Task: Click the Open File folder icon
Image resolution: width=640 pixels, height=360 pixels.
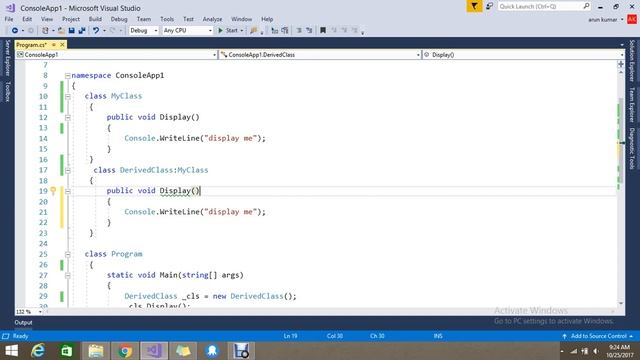Action: coord(61,31)
